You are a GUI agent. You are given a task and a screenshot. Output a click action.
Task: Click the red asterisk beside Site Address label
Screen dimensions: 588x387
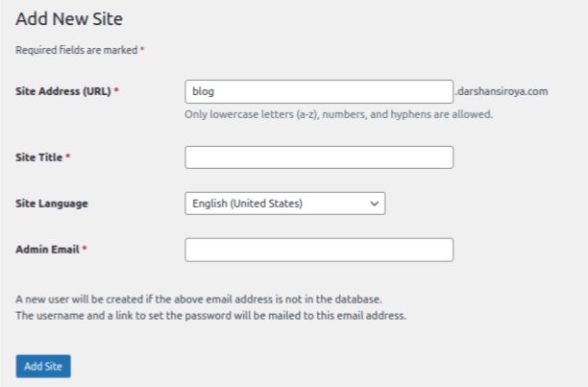pyautogui.click(x=116, y=90)
